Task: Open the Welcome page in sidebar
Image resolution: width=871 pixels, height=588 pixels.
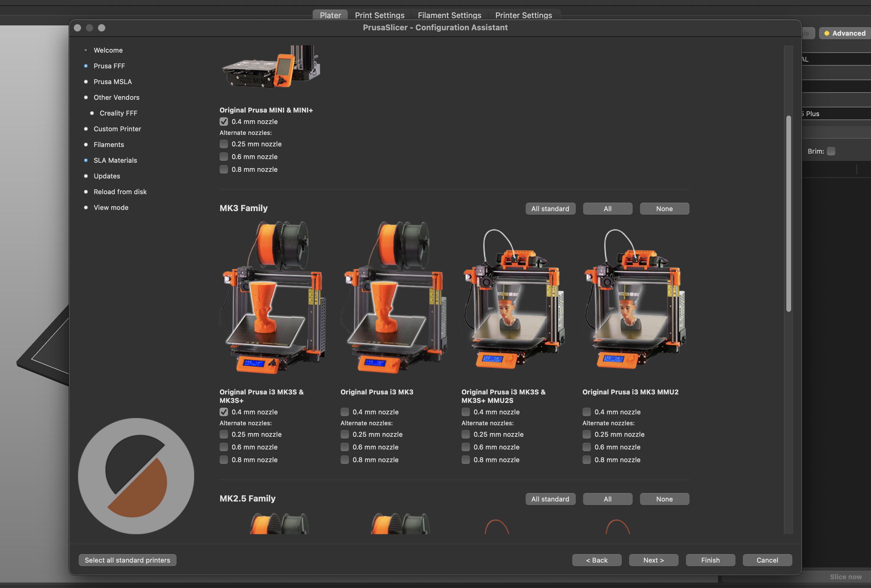Action: [x=108, y=50]
